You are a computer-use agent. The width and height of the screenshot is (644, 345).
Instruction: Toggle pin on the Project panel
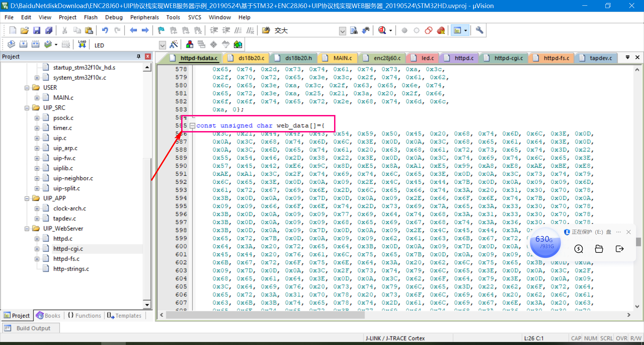pos(138,56)
